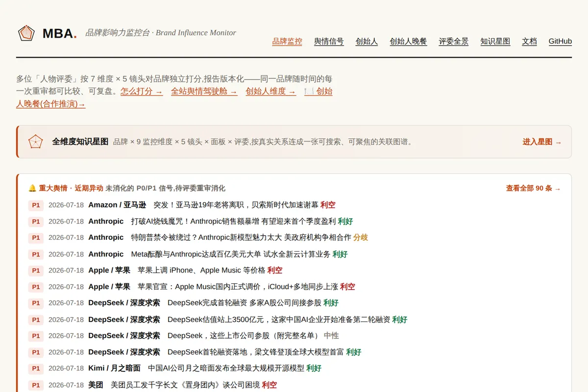Follow the 创始人维度 → link
The height and width of the screenshot is (392, 588).
[270, 91]
